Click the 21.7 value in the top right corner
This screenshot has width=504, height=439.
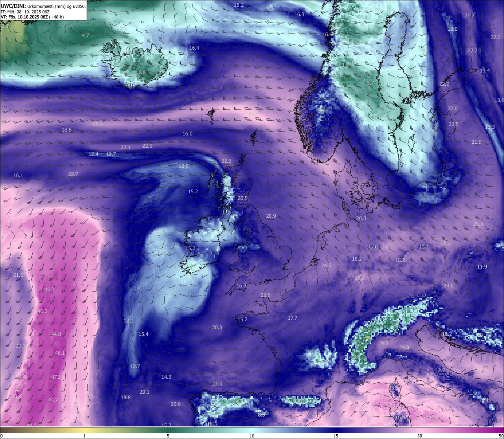[x=470, y=15]
